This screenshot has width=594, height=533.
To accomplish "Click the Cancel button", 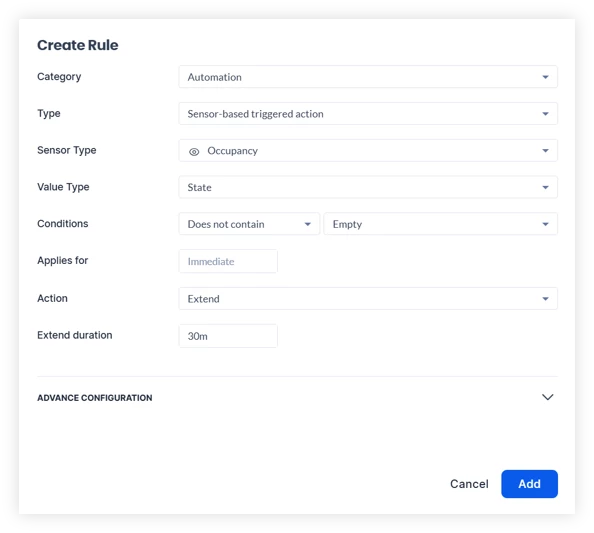I will [469, 484].
